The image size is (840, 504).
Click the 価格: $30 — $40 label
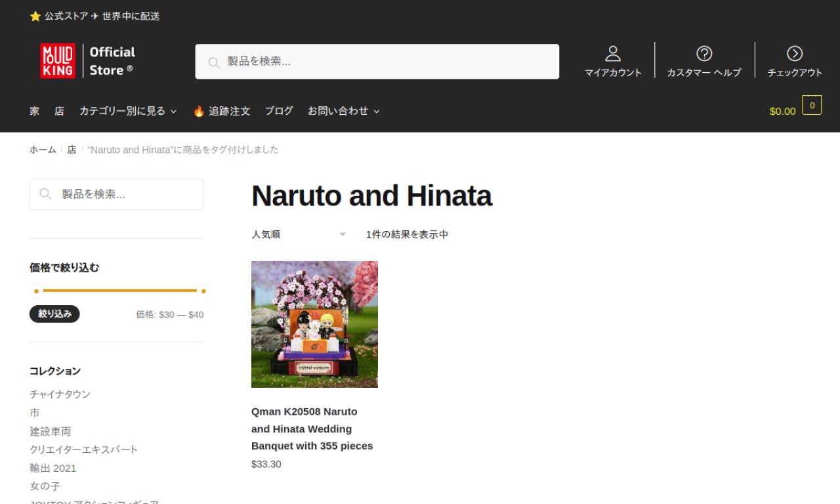coord(169,314)
